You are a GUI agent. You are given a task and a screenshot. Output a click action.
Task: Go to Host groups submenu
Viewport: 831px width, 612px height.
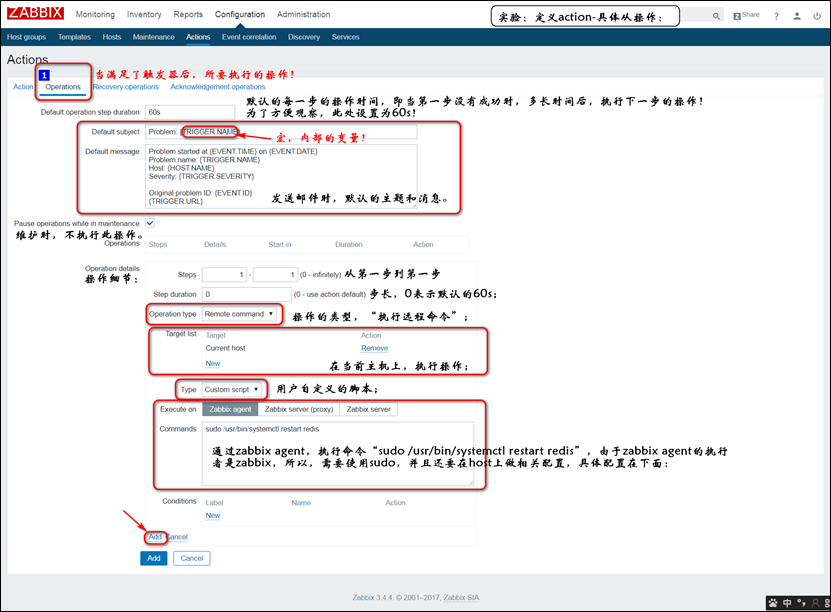tap(26, 37)
